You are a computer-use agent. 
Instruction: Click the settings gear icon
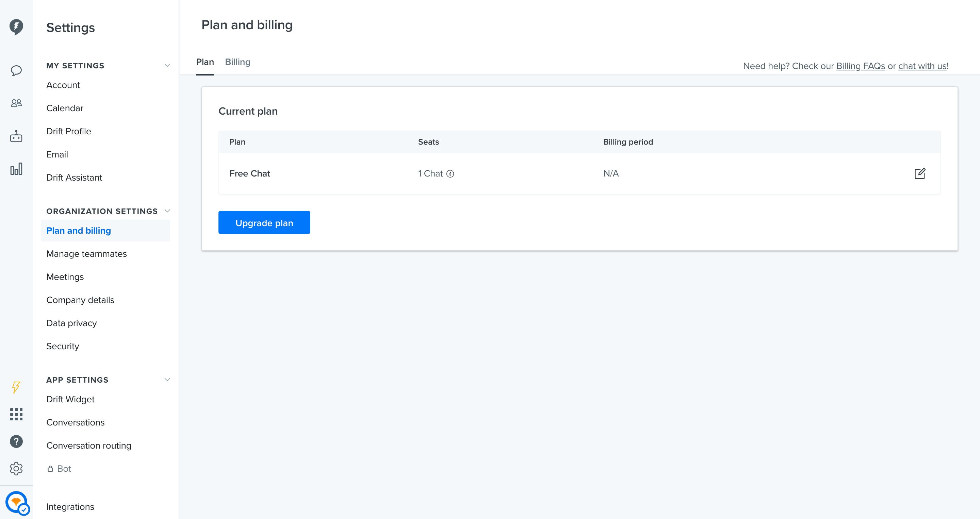pyautogui.click(x=16, y=468)
